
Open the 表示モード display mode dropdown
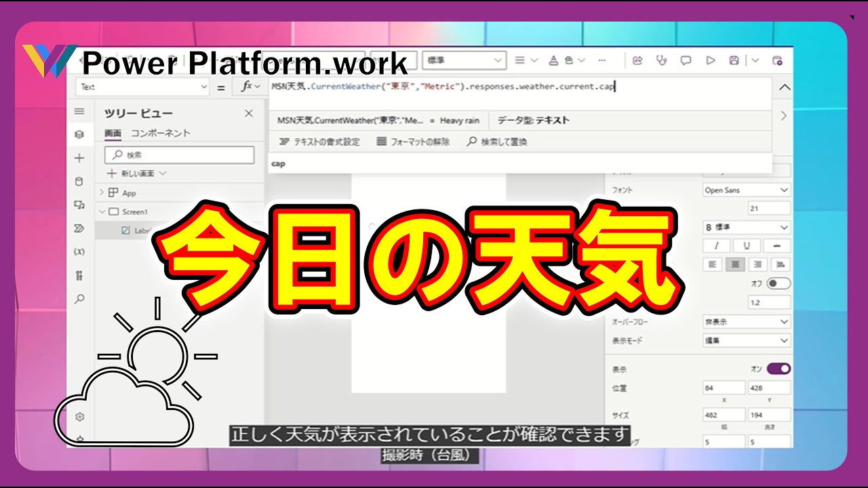pos(747,340)
